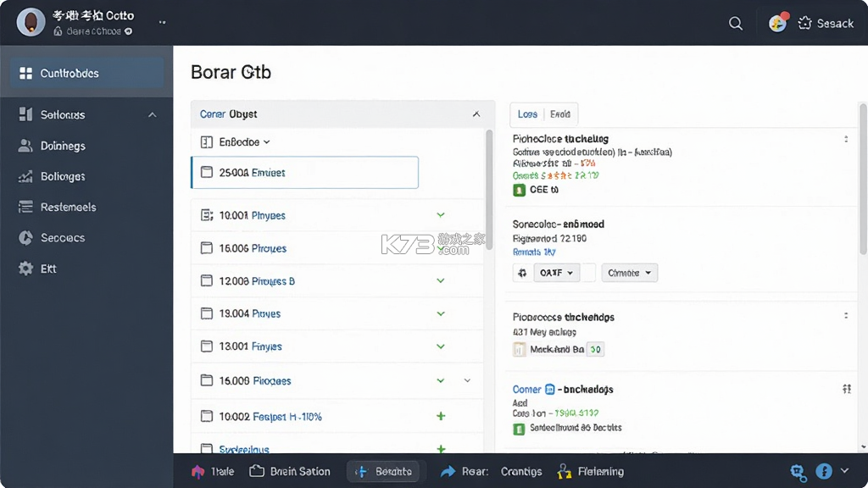The image size is (868, 488).
Task: Click the gear icon beside OA1F
Action: click(522, 273)
